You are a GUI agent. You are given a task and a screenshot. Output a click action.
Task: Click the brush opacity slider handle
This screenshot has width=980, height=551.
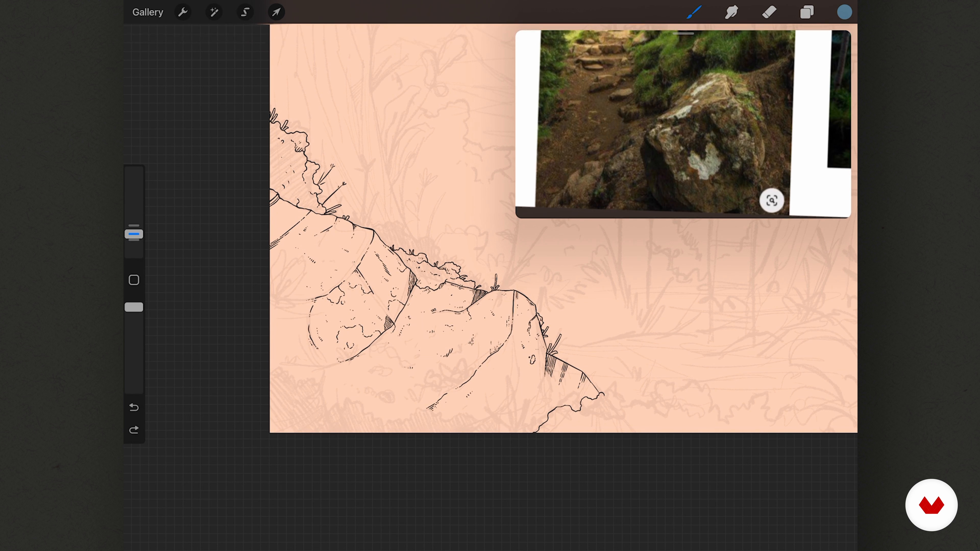[x=134, y=307]
